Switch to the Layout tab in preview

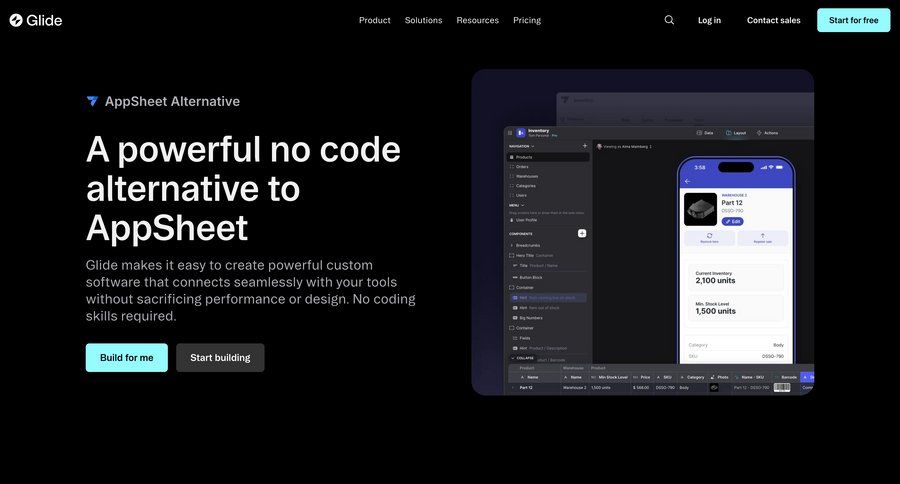point(735,132)
